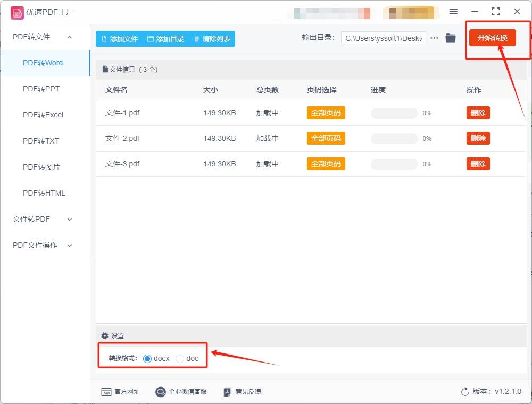The height and width of the screenshot is (404, 532).
Task: Start conversion with 开始转换 button
Action: tap(492, 38)
